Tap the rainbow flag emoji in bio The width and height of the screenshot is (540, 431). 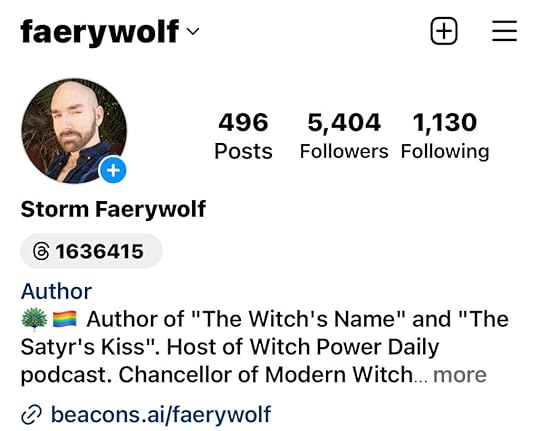[x=65, y=319]
